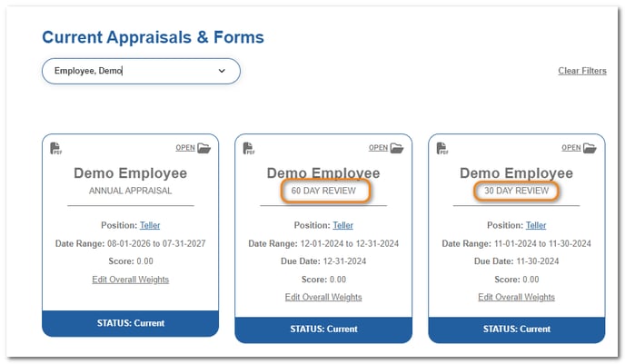Select the 60 DAY REVIEW highlighted label

pyautogui.click(x=325, y=191)
